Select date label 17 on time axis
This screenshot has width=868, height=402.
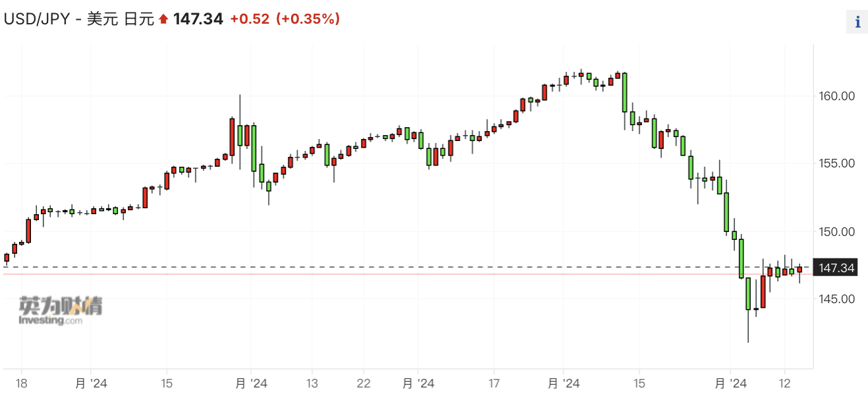(x=495, y=384)
